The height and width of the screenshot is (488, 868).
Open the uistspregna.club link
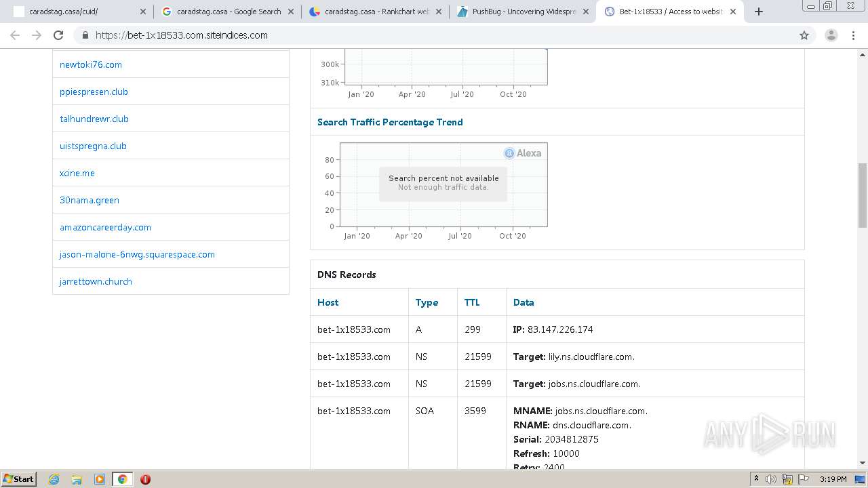pyautogui.click(x=93, y=146)
